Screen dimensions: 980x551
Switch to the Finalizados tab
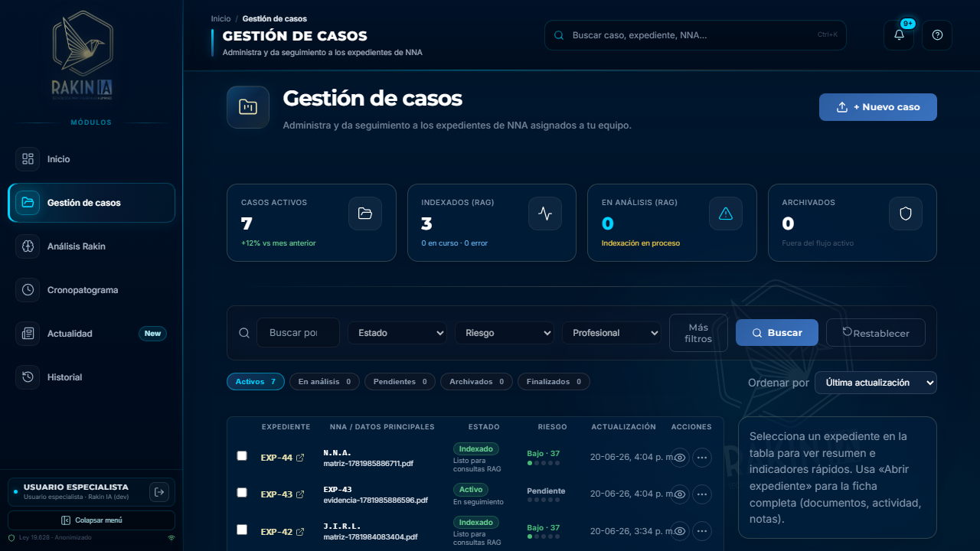554,382
